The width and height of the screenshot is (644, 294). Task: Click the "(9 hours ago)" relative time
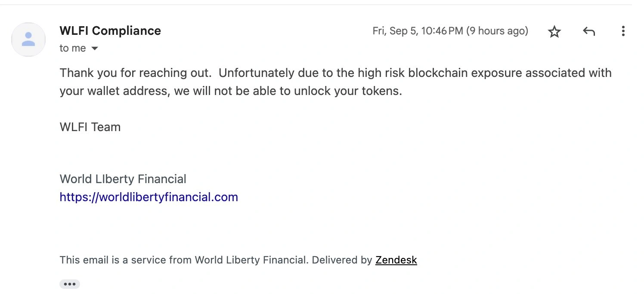coord(497,31)
